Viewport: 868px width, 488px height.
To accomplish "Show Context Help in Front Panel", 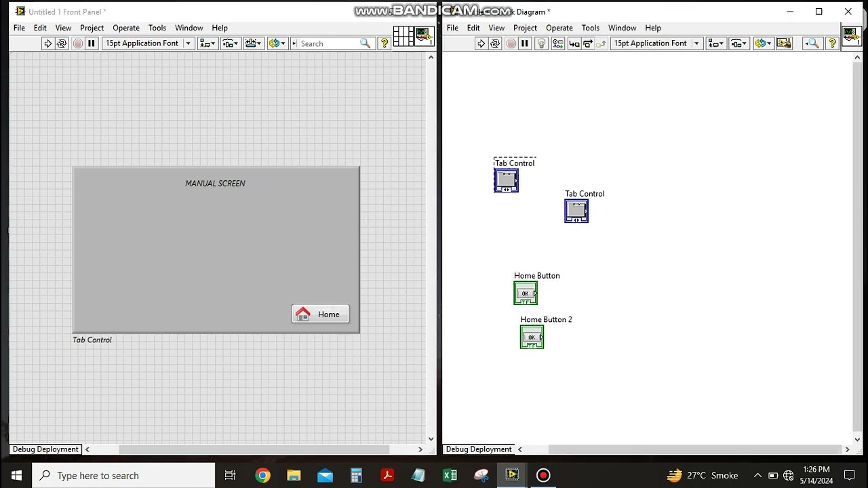I will pos(384,43).
